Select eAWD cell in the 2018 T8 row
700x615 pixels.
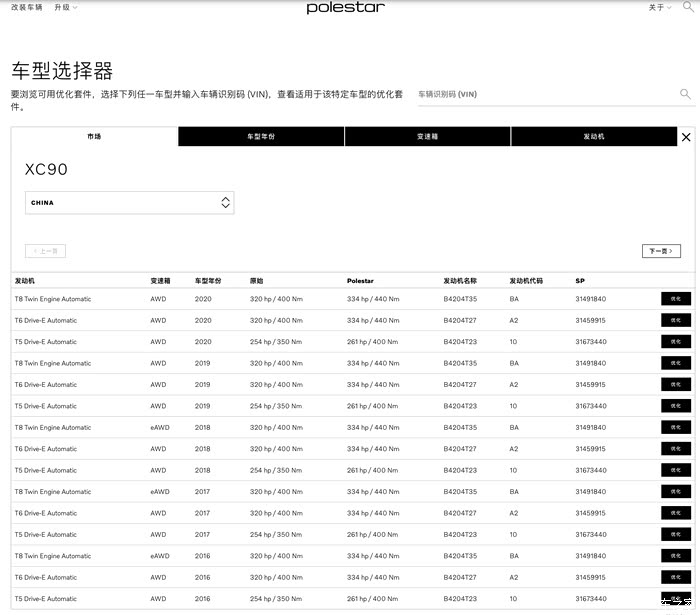coord(160,427)
